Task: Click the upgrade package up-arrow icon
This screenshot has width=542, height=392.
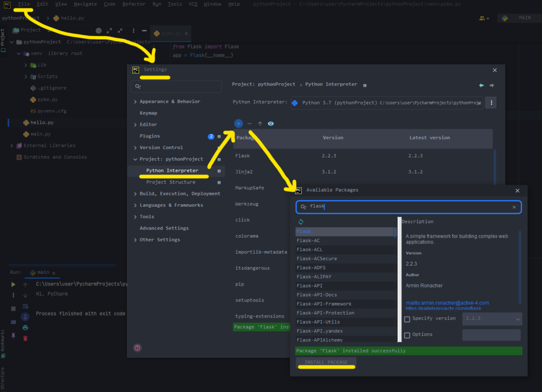Action: tap(260, 123)
